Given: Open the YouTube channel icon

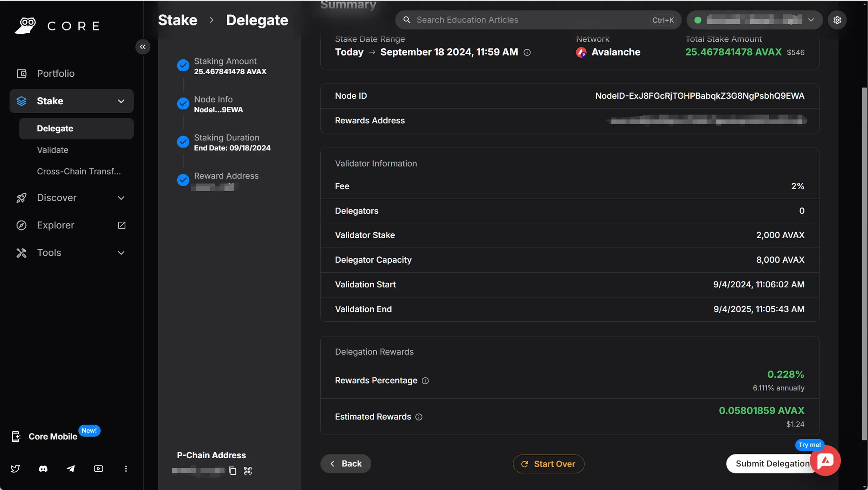Looking at the screenshot, I should click(x=98, y=468).
